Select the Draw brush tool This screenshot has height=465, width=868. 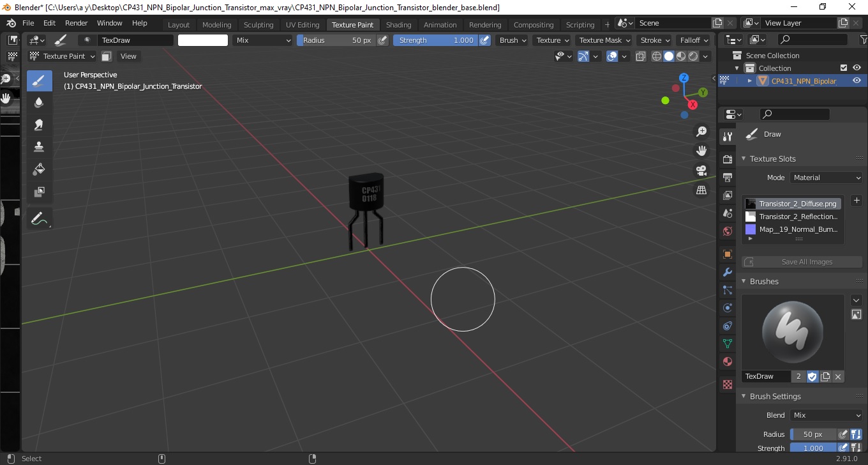[39, 80]
